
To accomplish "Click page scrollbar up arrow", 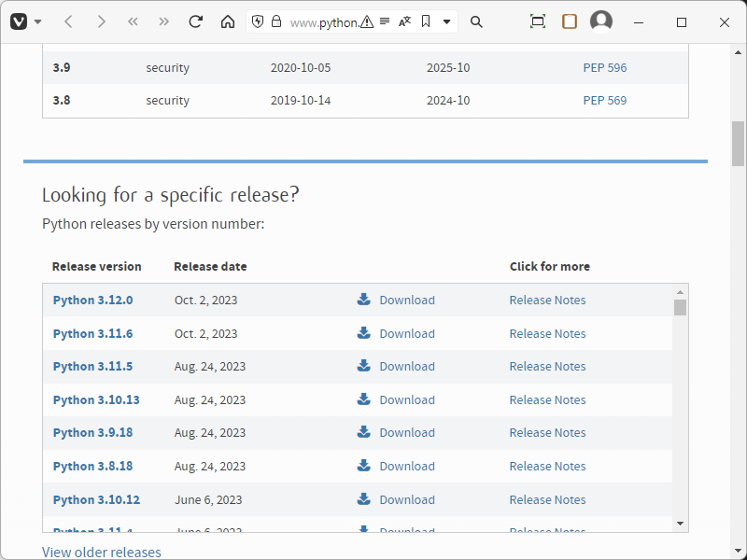I will (739, 52).
